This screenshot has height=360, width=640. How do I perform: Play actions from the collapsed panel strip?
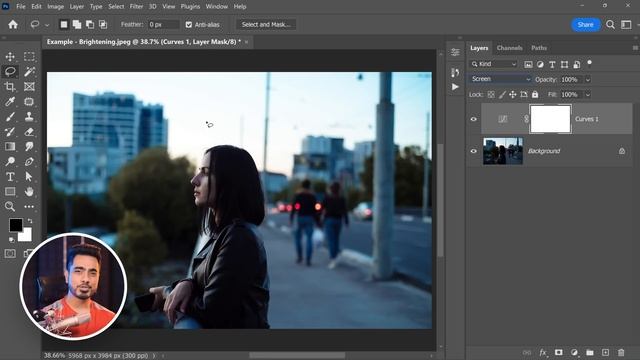coord(455,87)
